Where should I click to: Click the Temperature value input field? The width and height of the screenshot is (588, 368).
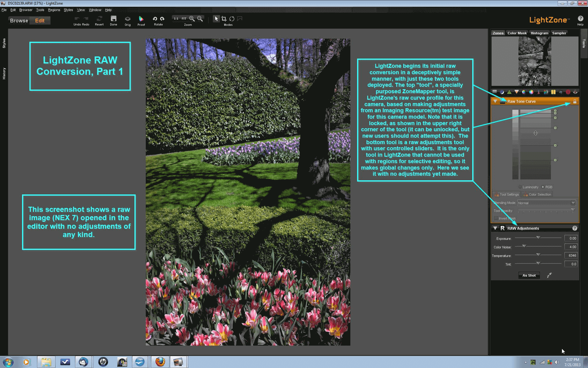pos(571,255)
